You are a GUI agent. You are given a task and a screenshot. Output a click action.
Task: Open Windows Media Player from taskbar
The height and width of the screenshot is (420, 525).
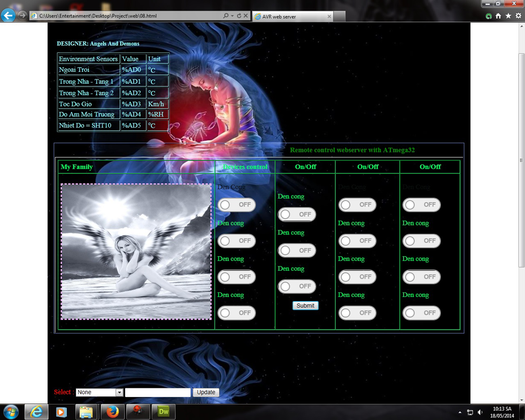(x=61, y=412)
